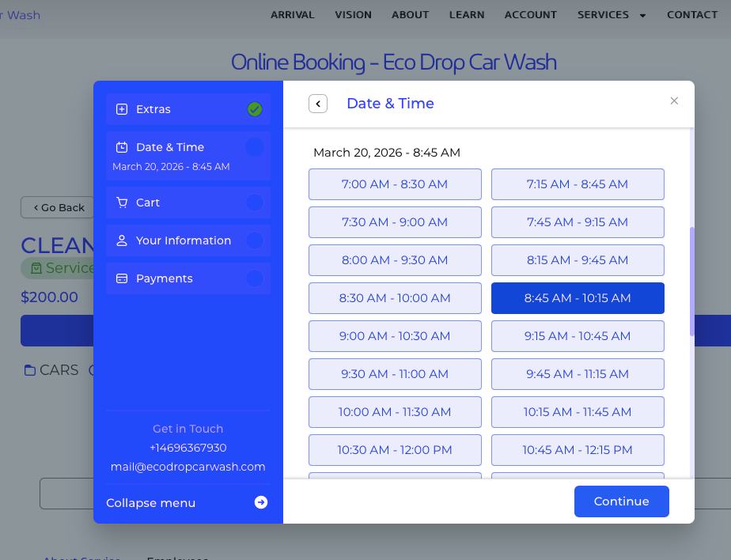Close the booking dialog with the X
This screenshot has height=560, width=731.
pos(674,100)
